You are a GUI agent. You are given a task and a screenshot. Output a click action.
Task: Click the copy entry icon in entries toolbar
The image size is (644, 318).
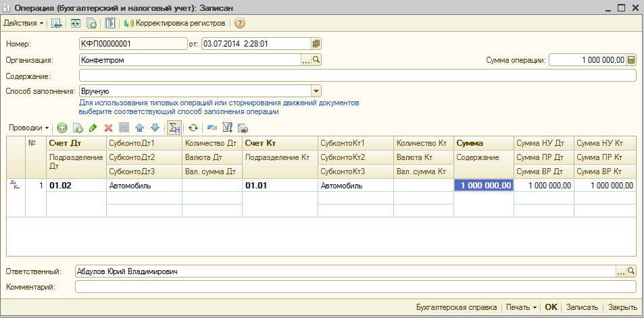tap(77, 128)
